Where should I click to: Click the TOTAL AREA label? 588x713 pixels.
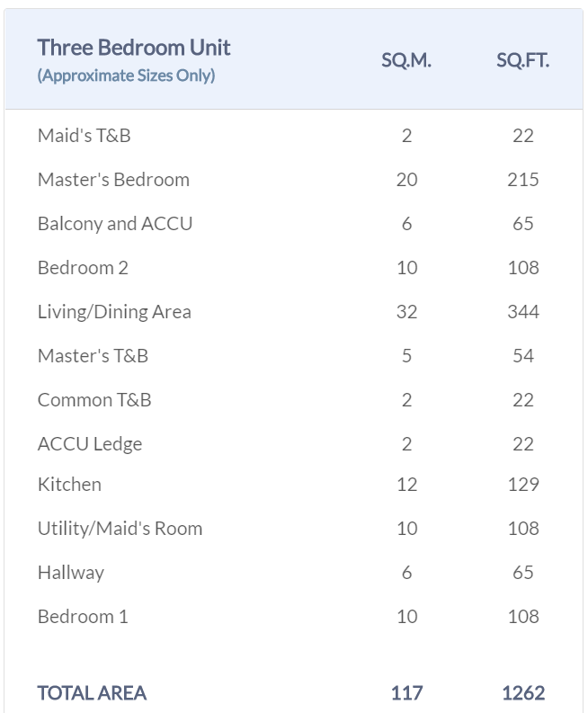[x=92, y=693]
